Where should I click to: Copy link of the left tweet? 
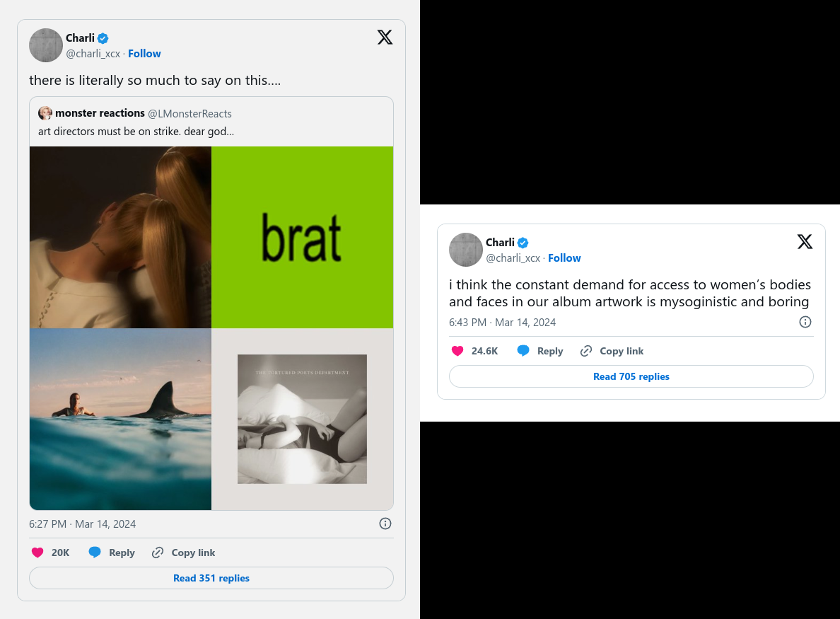(x=183, y=553)
